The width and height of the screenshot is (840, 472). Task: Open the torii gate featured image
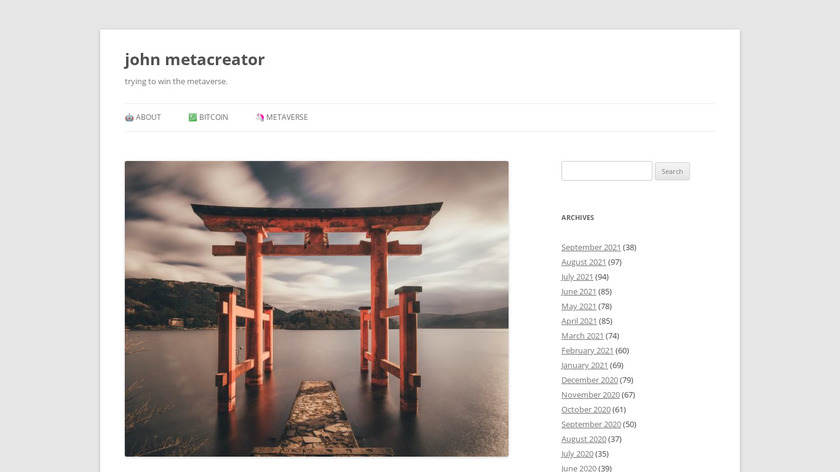[x=317, y=309]
